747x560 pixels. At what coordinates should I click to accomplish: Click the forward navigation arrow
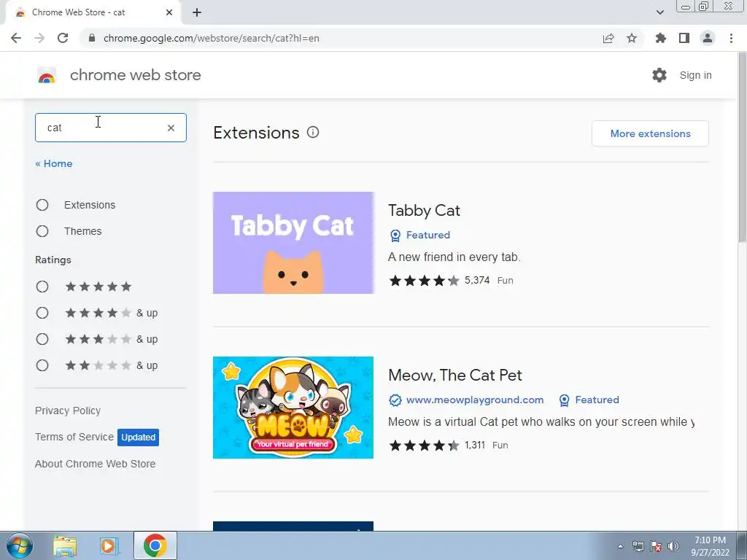click(x=39, y=38)
